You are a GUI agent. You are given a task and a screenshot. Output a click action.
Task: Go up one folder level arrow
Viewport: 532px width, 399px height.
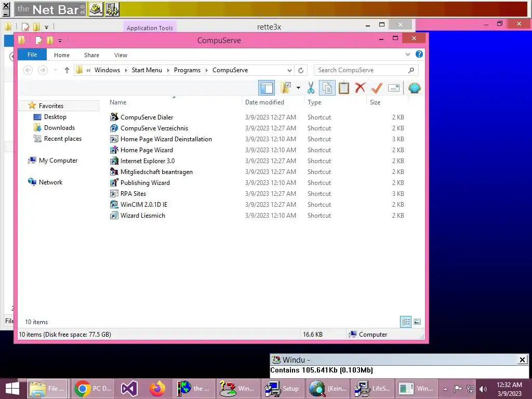point(67,70)
